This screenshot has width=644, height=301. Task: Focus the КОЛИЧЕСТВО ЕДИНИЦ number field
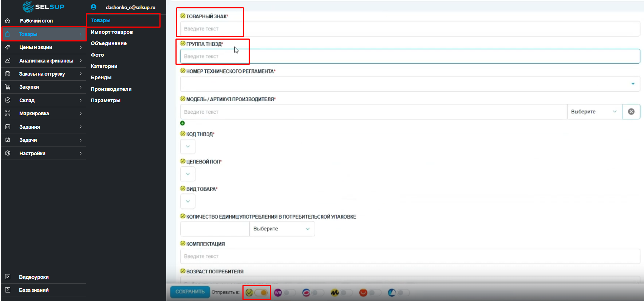tap(215, 229)
